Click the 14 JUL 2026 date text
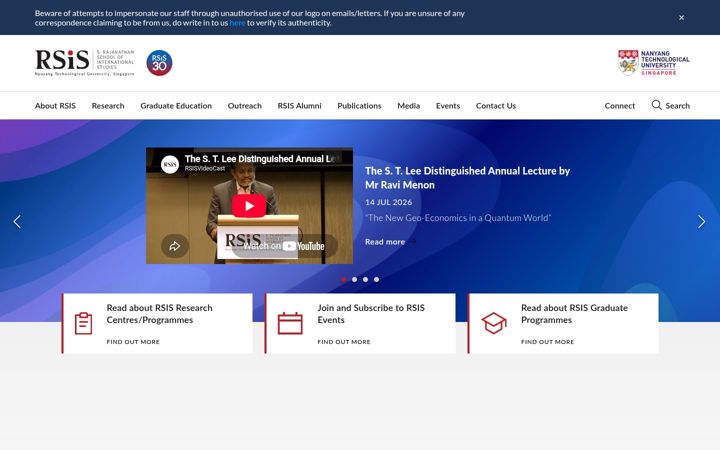720x450 pixels. pos(388,202)
